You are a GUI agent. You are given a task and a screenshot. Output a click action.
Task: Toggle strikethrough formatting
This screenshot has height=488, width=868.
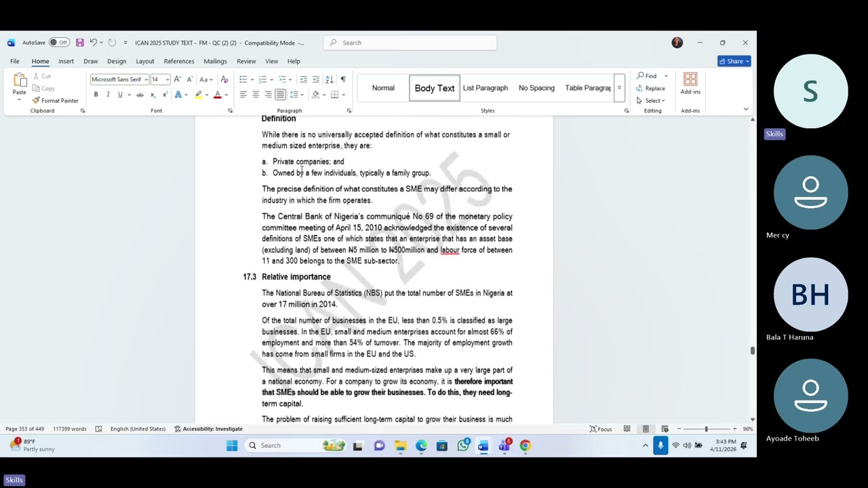coord(140,95)
